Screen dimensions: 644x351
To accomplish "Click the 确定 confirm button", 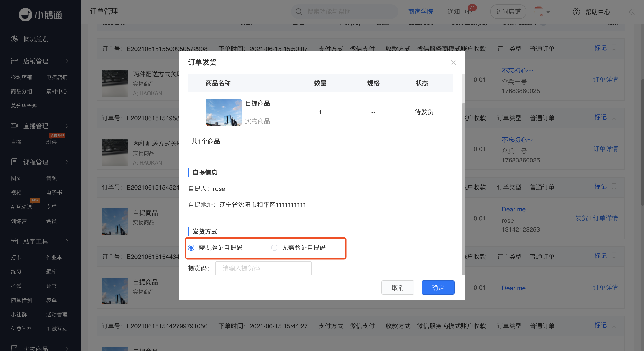I will tap(438, 288).
